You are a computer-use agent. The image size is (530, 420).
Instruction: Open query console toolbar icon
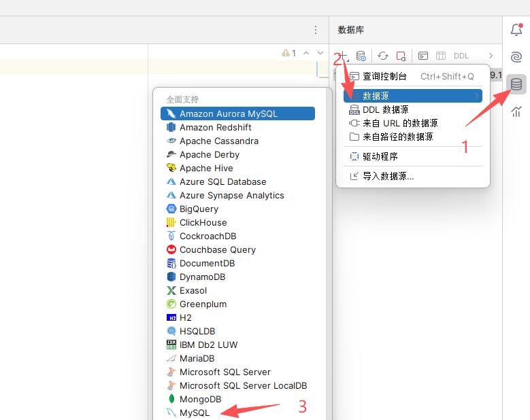point(423,56)
